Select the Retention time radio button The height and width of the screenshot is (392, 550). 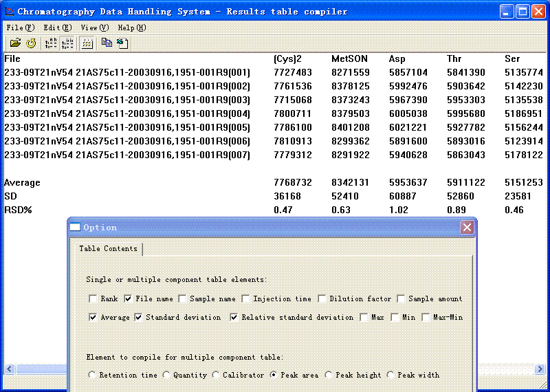tap(92, 375)
